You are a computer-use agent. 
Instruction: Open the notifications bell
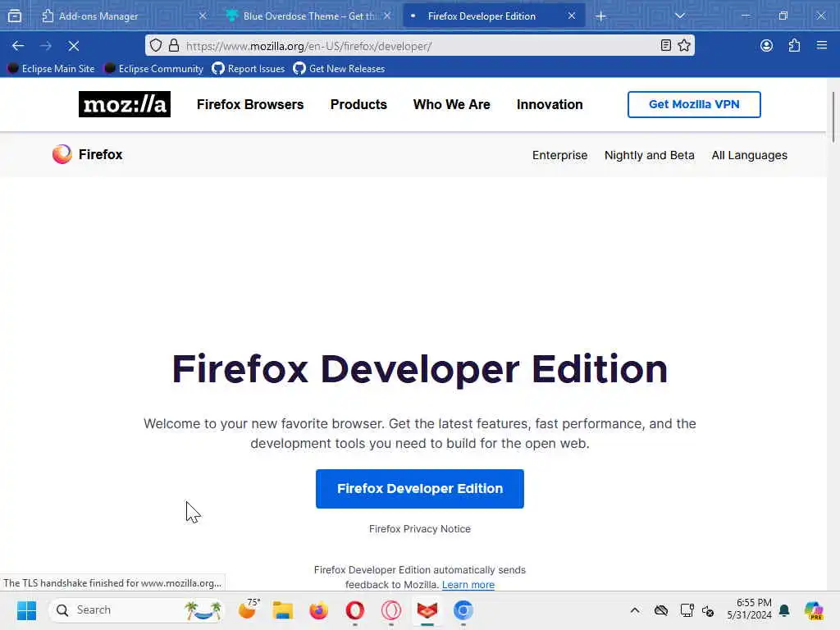(x=784, y=610)
